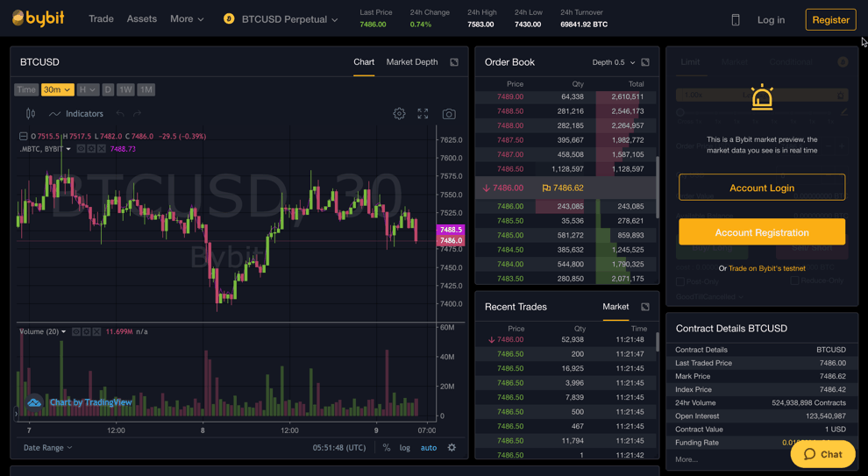
Task: Select the 1W weekly interval
Action: [x=125, y=89]
